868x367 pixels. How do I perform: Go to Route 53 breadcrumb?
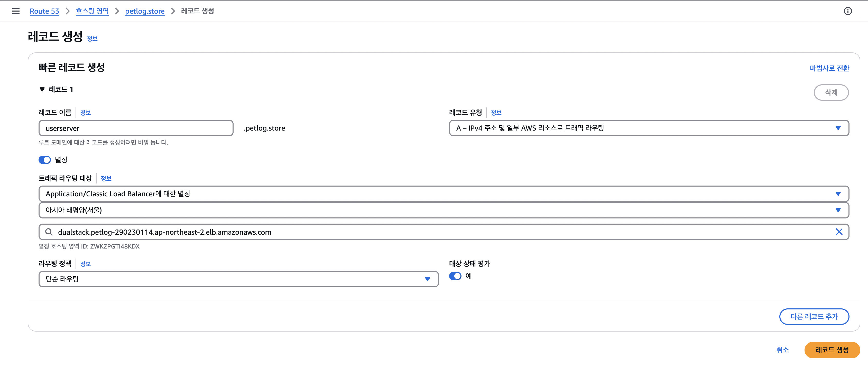[x=44, y=11]
